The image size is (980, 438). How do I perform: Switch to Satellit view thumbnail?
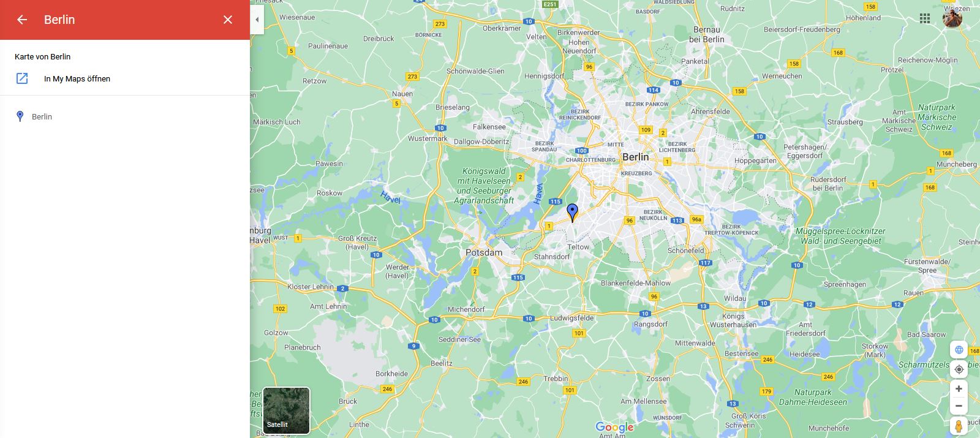click(x=286, y=410)
